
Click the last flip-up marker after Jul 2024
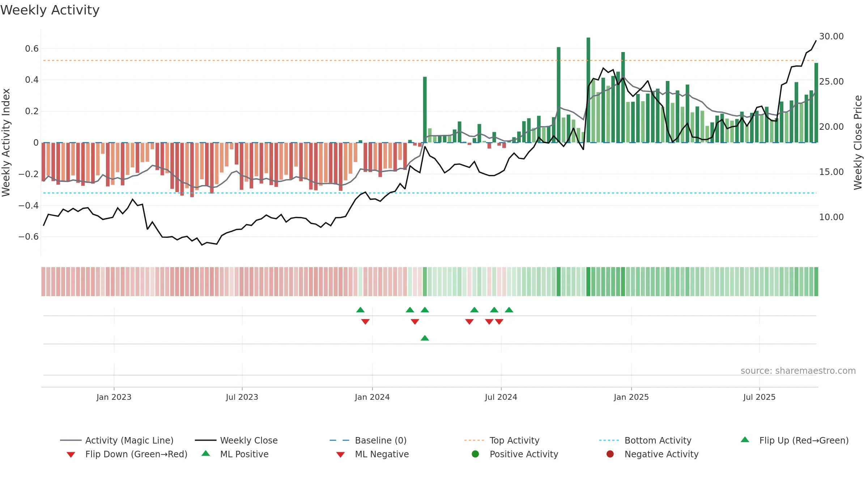(509, 310)
